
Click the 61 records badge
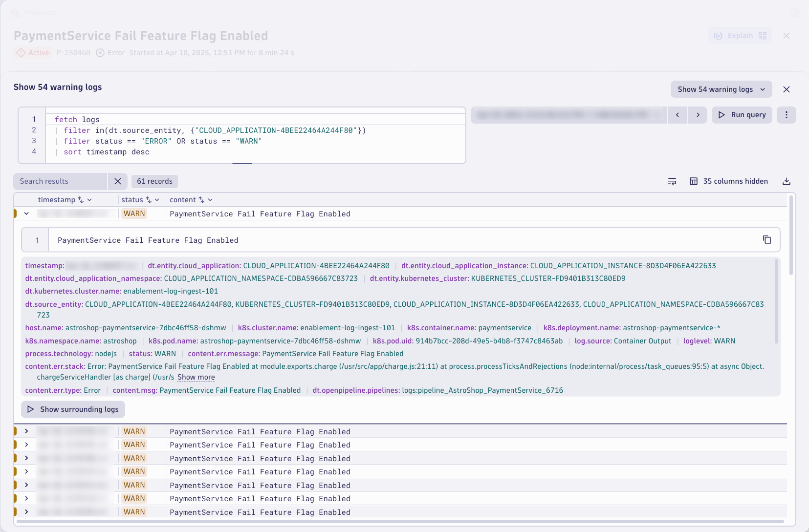(x=154, y=181)
